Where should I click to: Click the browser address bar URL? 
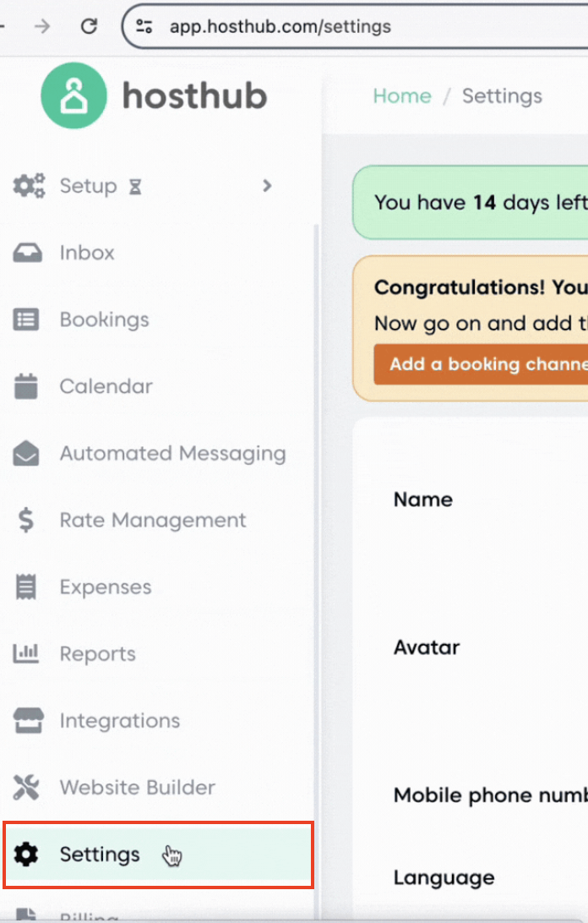click(280, 26)
